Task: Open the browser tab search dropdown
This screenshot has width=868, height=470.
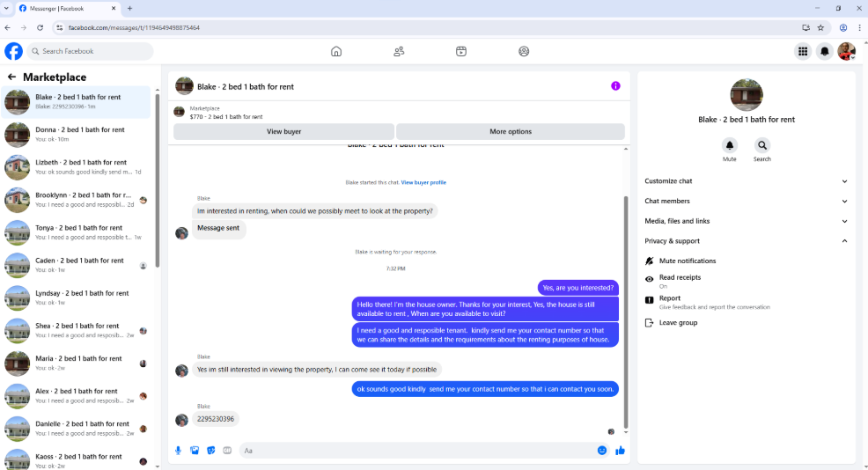Action: (6, 8)
